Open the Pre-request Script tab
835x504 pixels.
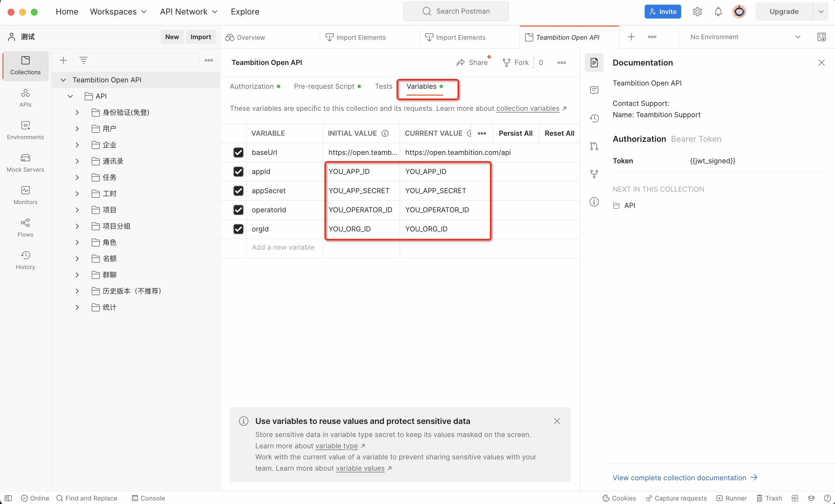click(x=324, y=86)
